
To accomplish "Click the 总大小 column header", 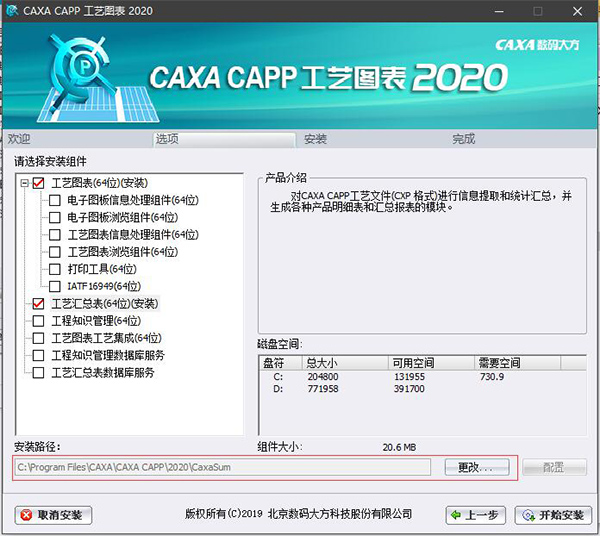I will [x=345, y=363].
